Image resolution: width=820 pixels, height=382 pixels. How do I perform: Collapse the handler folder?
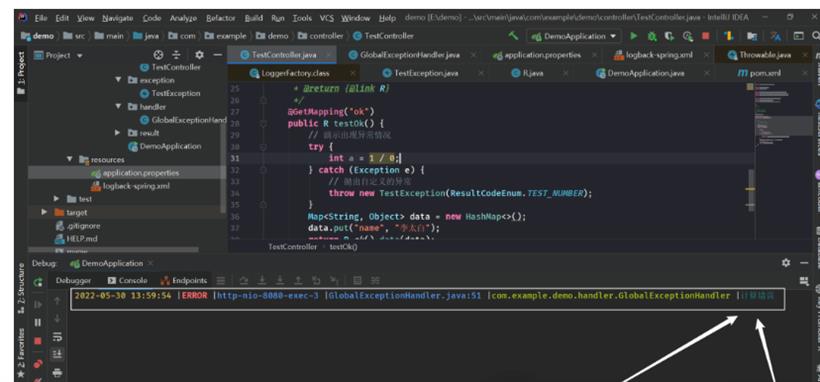pyautogui.click(x=119, y=106)
